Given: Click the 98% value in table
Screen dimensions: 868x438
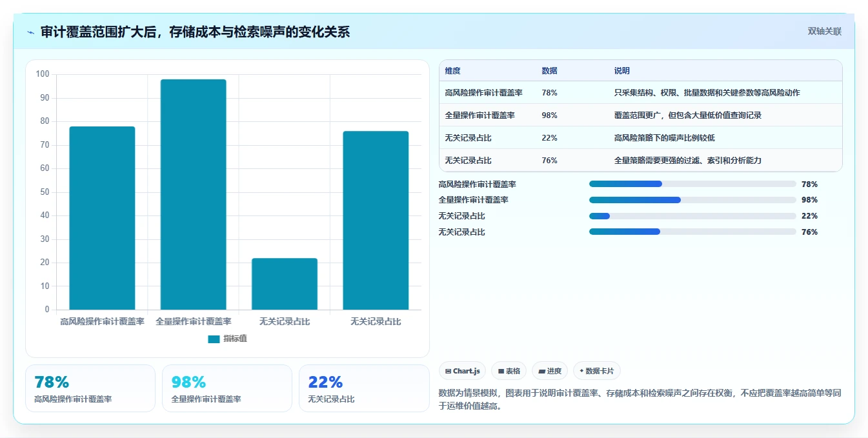Looking at the screenshot, I should click(550, 115).
